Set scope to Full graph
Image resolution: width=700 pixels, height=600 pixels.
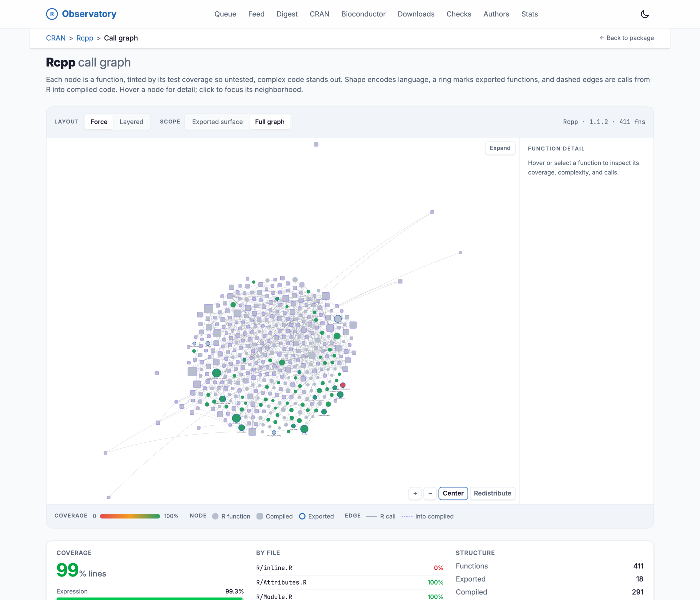pyautogui.click(x=269, y=121)
